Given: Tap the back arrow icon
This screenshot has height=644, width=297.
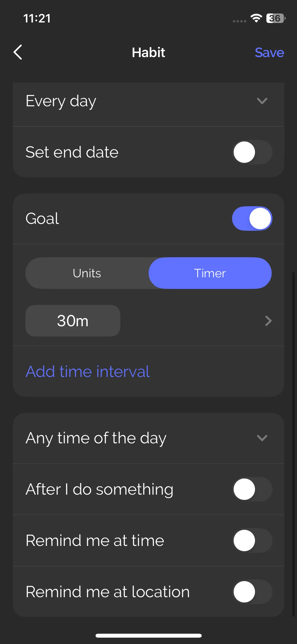Looking at the screenshot, I should tap(18, 52).
